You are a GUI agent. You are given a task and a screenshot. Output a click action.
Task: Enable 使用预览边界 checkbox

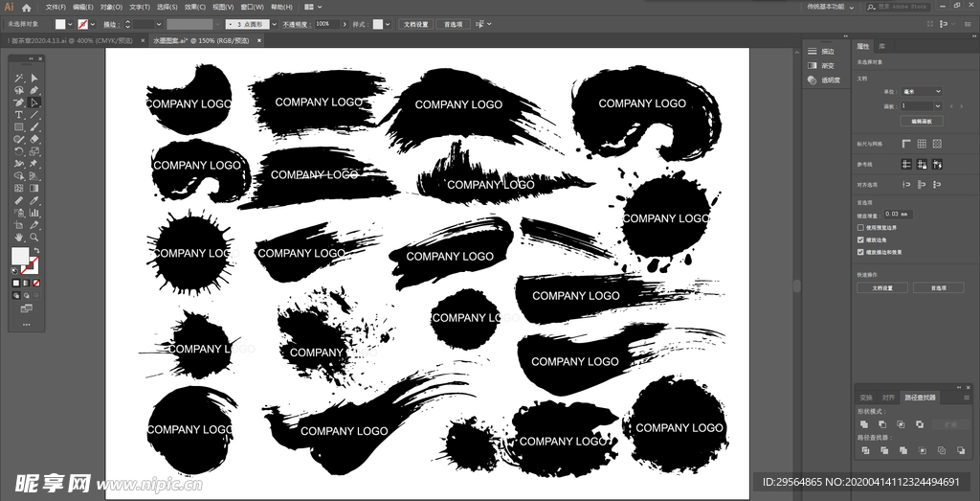[x=860, y=227]
